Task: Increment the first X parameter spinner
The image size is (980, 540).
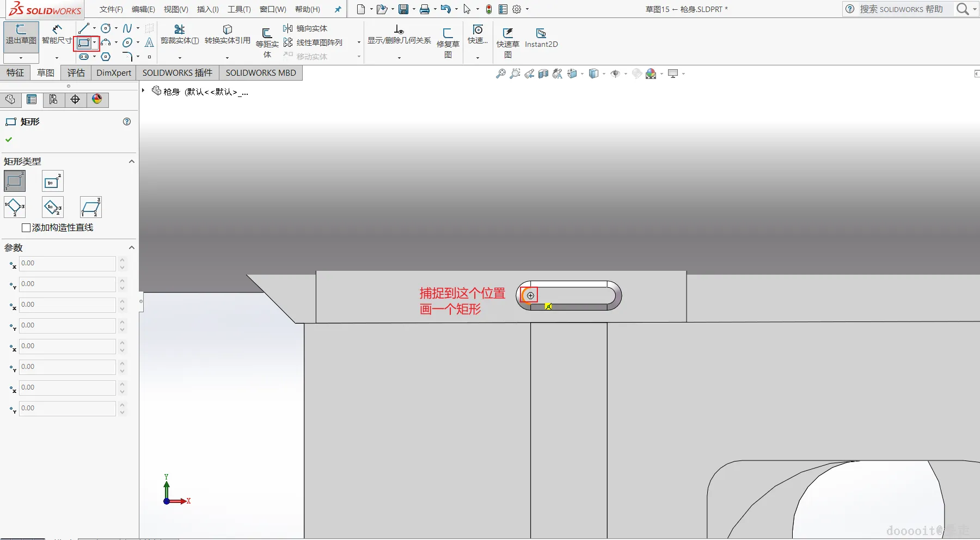Action: (122, 260)
